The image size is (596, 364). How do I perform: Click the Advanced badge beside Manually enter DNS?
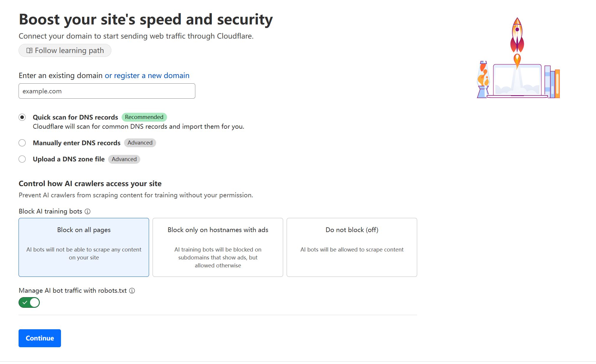click(x=140, y=143)
